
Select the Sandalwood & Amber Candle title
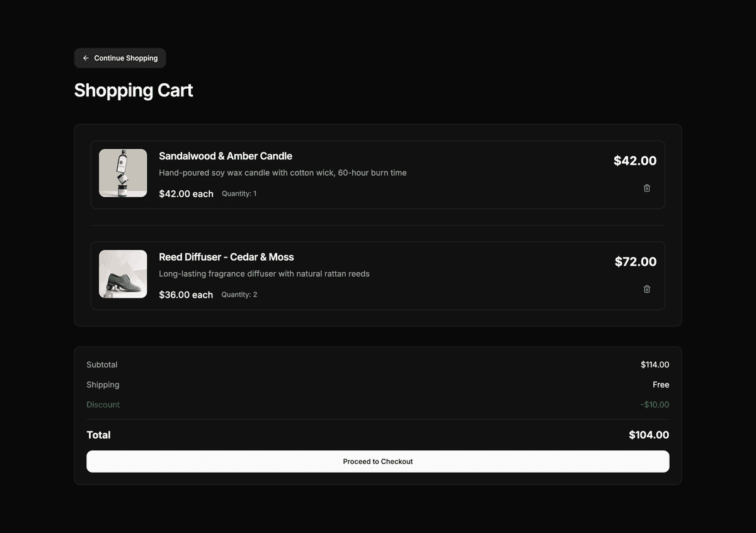click(226, 156)
